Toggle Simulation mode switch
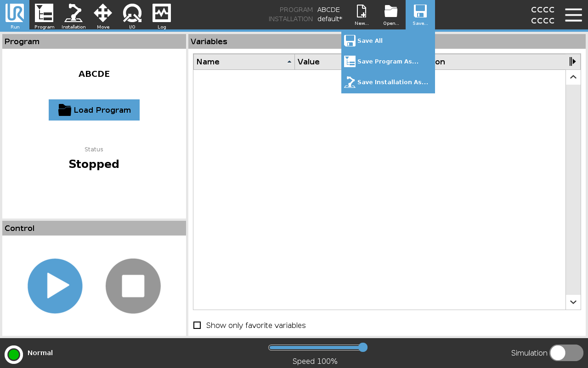 [566, 353]
